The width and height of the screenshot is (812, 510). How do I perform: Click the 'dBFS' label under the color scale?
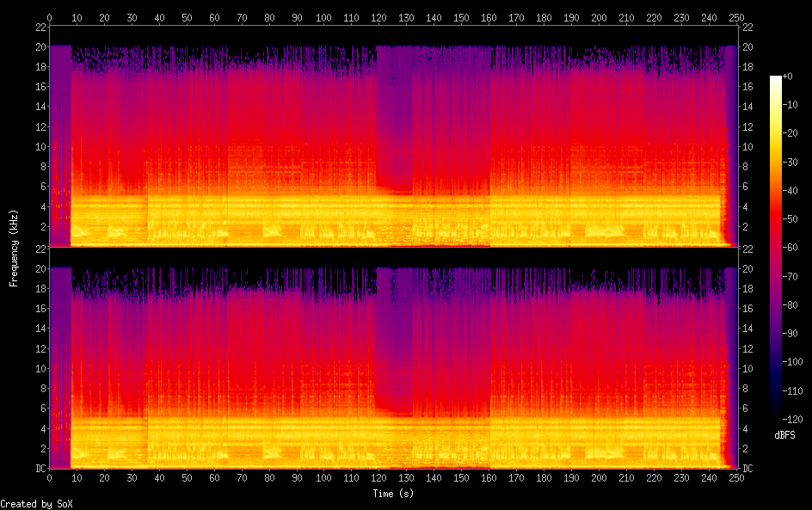[784, 436]
